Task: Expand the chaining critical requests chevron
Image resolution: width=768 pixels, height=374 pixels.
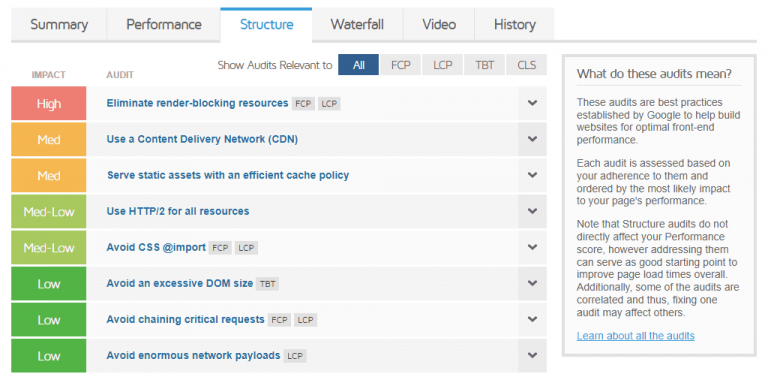Action: [532, 319]
